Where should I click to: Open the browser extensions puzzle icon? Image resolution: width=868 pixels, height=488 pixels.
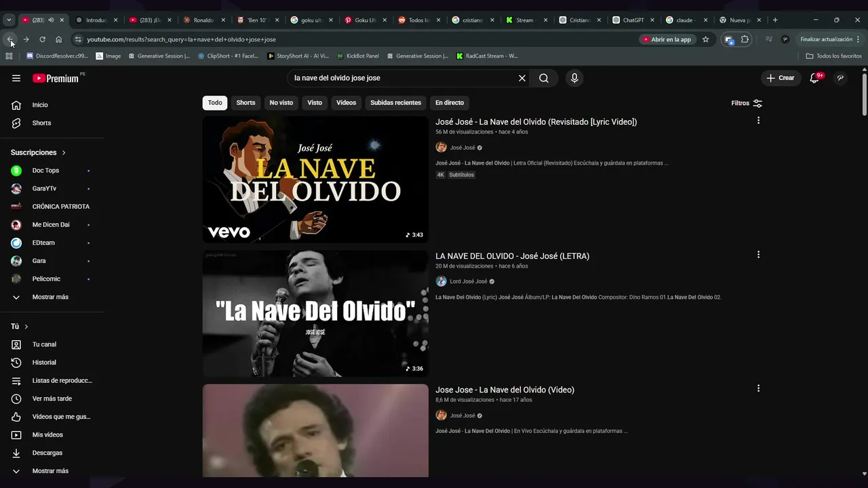click(x=745, y=39)
